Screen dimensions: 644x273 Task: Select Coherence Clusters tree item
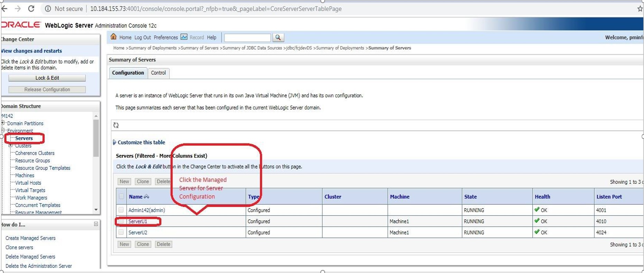[x=35, y=153]
